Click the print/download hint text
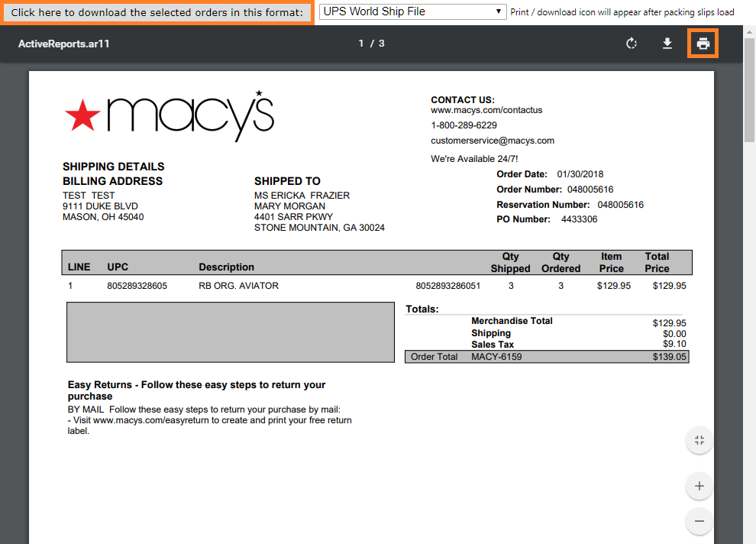This screenshot has height=544, width=756. click(622, 12)
